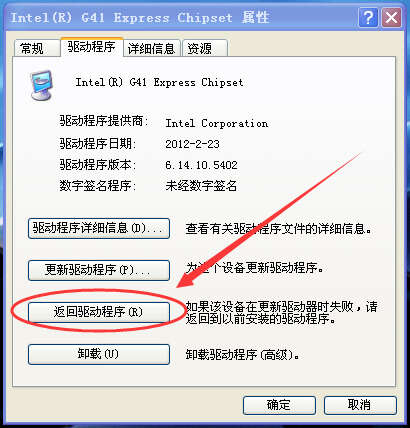Click the driver version 6.14.10.5402
The height and width of the screenshot is (428, 410).
point(201,165)
